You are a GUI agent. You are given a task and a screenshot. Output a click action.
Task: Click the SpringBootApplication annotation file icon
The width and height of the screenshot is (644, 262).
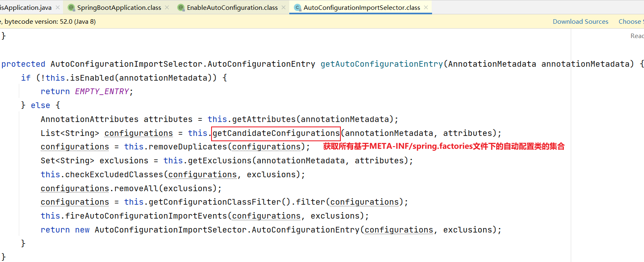pyautogui.click(x=71, y=7)
